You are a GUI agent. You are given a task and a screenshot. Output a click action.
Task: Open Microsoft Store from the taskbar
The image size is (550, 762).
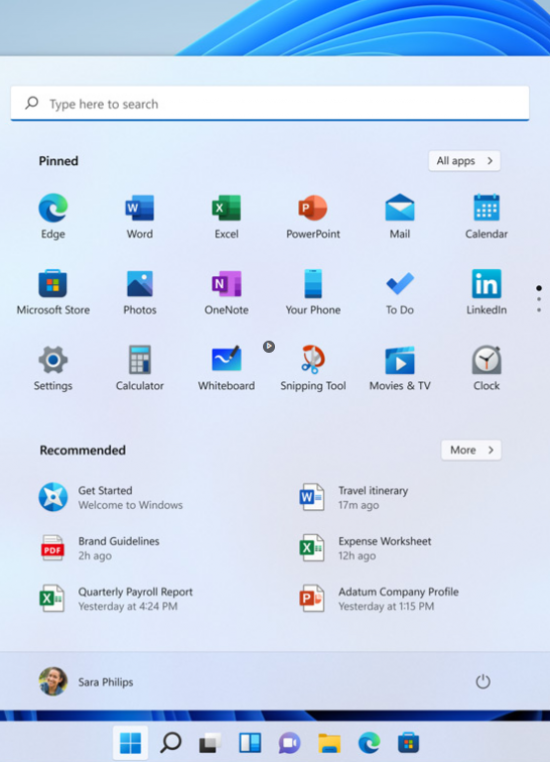408,743
